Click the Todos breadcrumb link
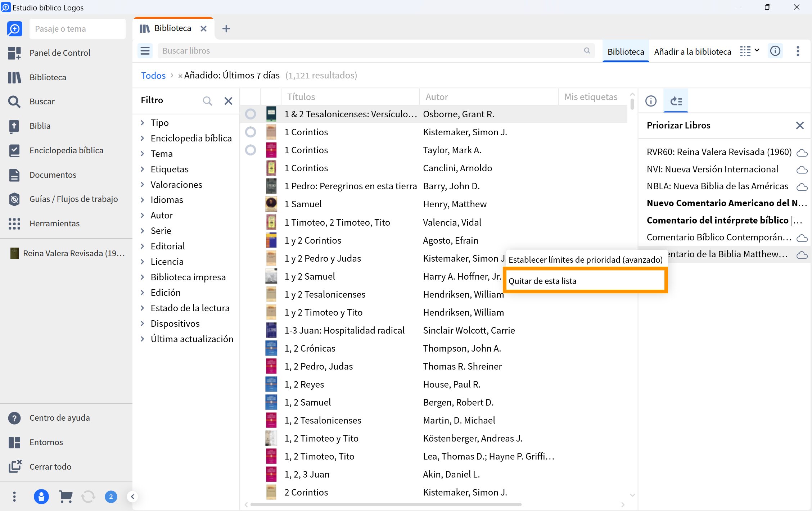812x511 pixels. click(x=153, y=75)
